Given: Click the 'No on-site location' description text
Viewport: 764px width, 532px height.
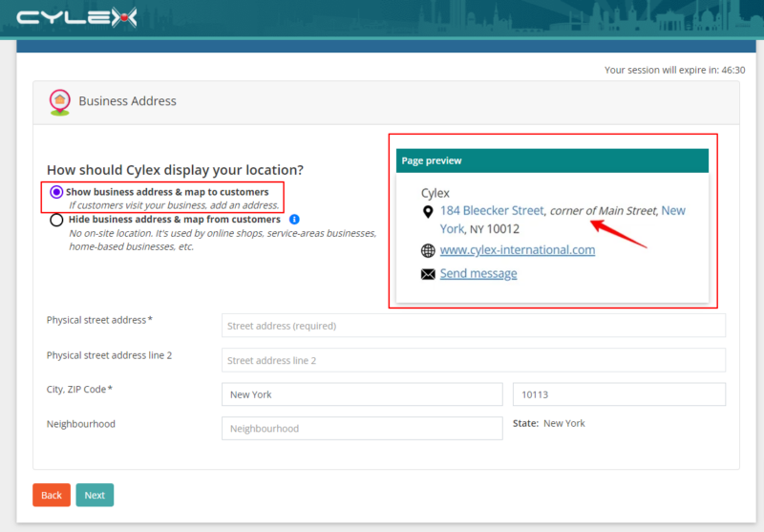Looking at the screenshot, I should pyautogui.click(x=223, y=240).
